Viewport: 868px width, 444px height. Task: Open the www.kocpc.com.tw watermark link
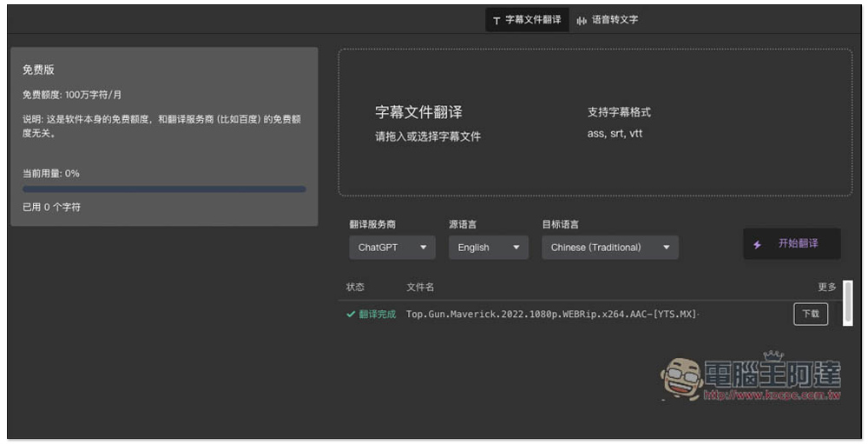[x=771, y=395]
